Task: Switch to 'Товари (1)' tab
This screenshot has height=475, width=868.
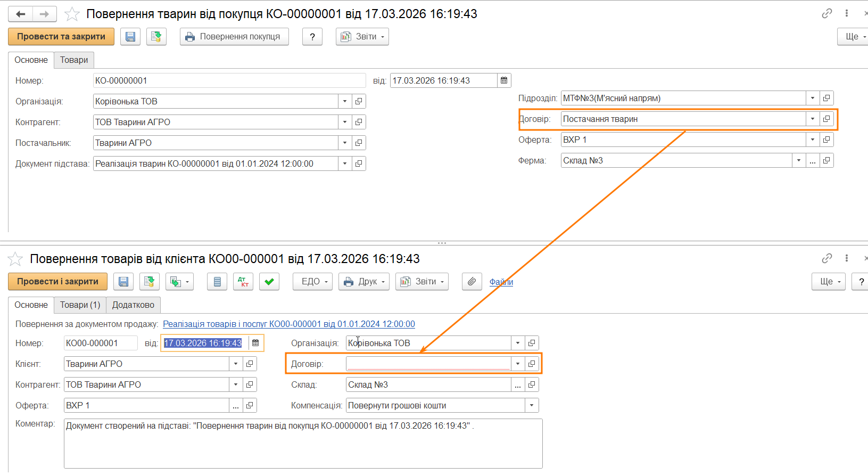Action: tap(80, 305)
